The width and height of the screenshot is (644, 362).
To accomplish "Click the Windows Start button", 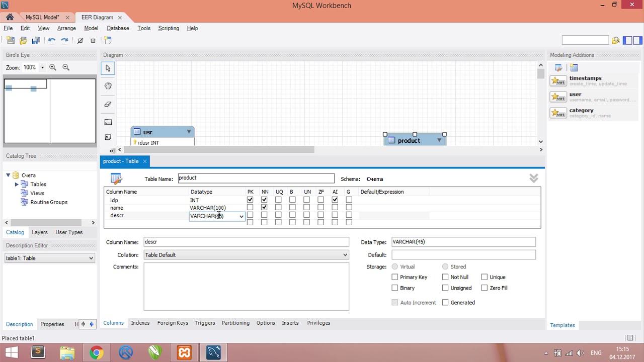I will pyautogui.click(x=11, y=352).
